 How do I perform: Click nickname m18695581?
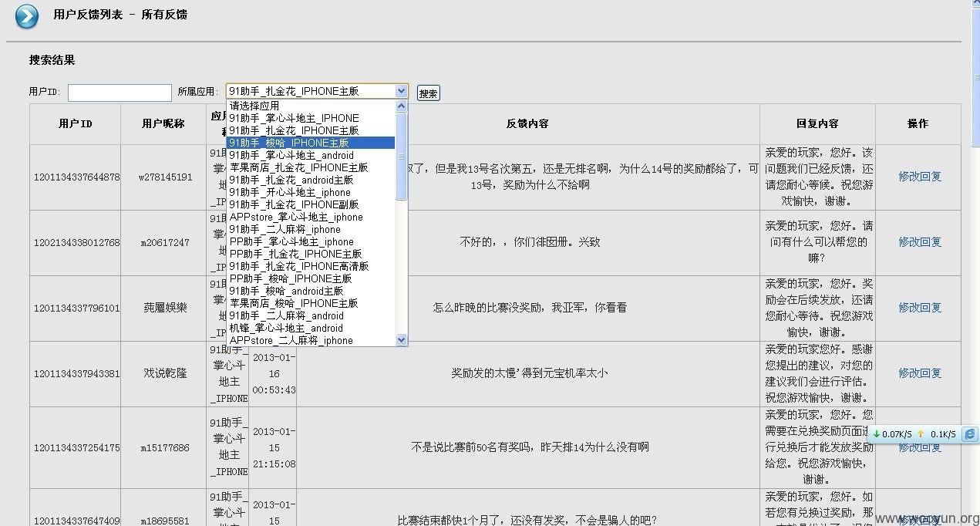point(164,521)
